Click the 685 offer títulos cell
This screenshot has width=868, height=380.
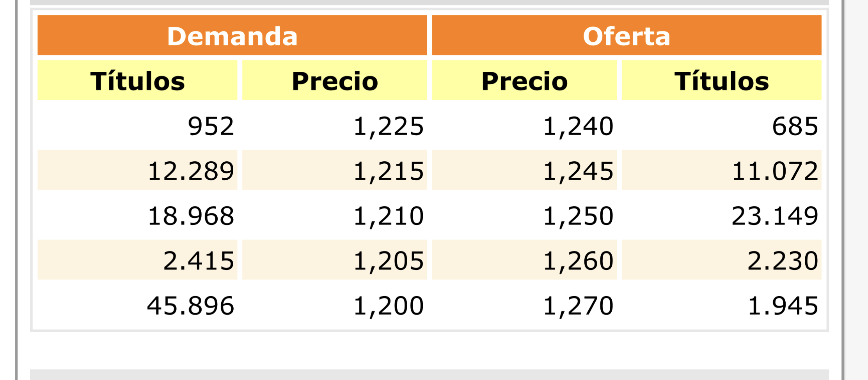[722, 125]
